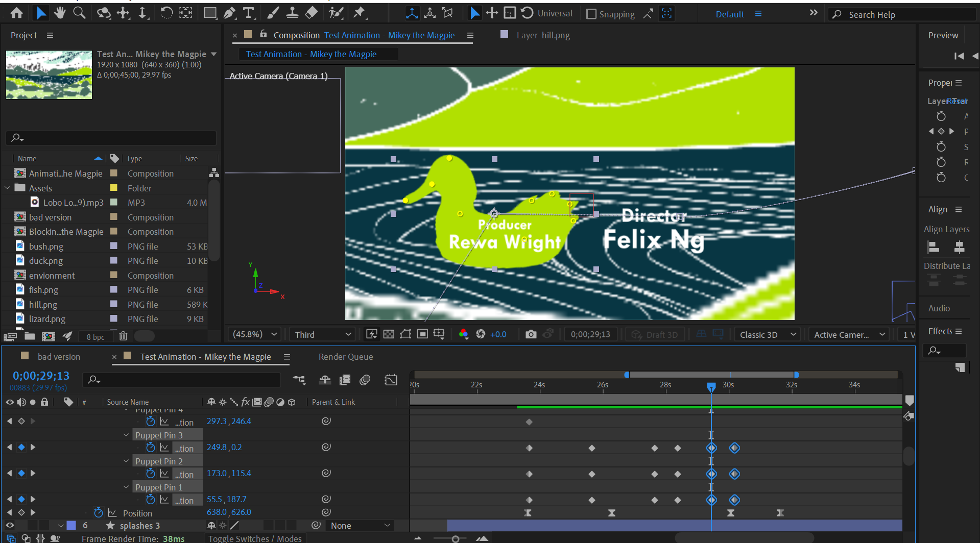The height and width of the screenshot is (543, 980).
Task: Toggle the Draft 3D button
Action: 655,335
